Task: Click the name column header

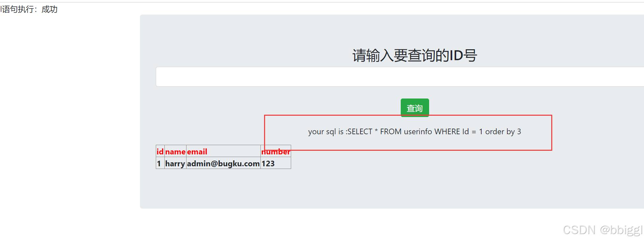Action: pyautogui.click(x=175, y=151)
